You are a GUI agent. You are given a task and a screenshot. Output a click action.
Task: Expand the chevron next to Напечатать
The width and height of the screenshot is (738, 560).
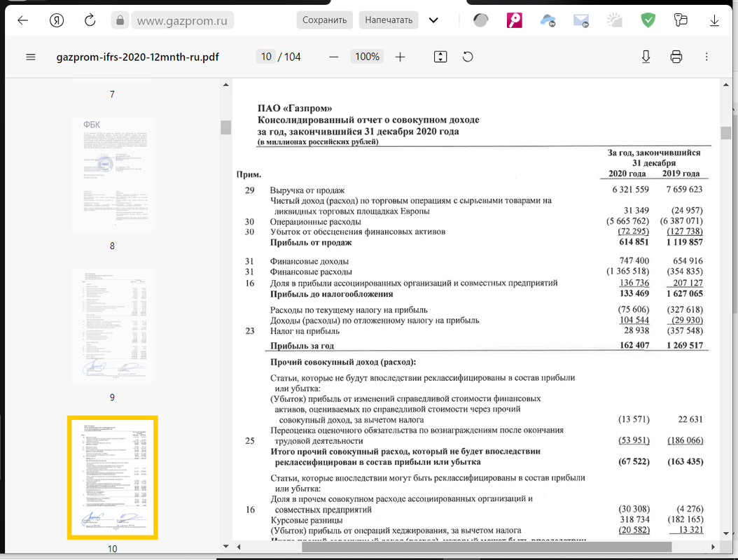click(433, 20)
